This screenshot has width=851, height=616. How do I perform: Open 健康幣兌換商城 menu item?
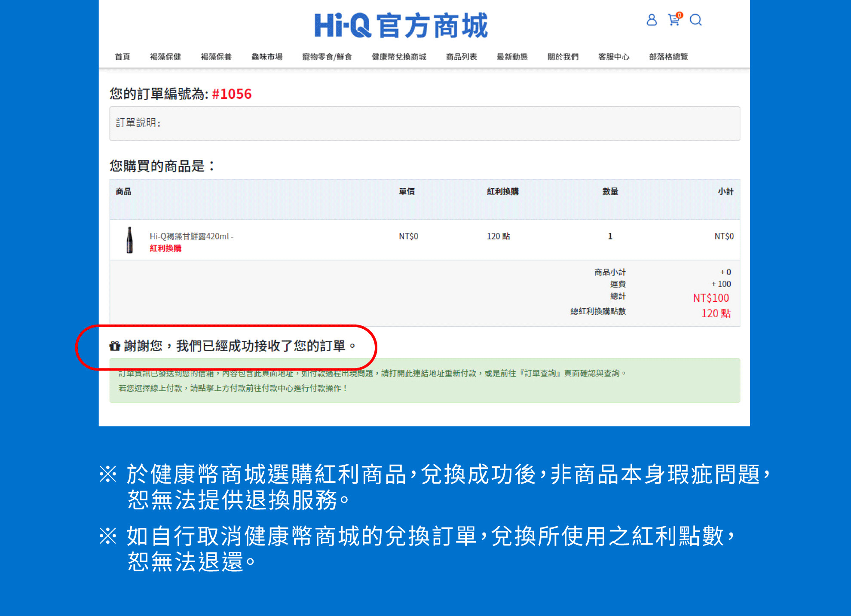399,57
